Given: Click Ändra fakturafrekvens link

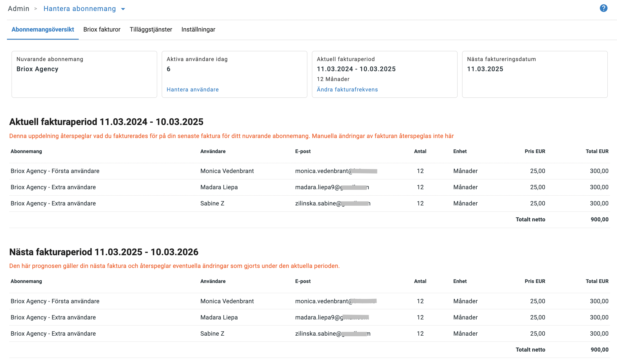Looking at the screenshot, I should tap(347, 89).
